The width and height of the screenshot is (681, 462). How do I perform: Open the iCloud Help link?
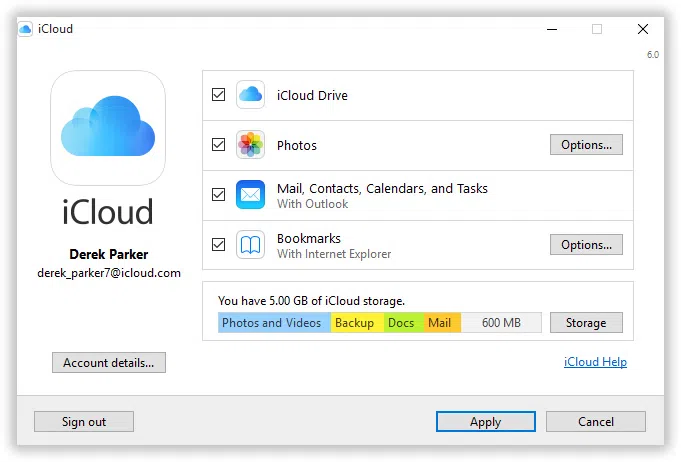(595, 362)
